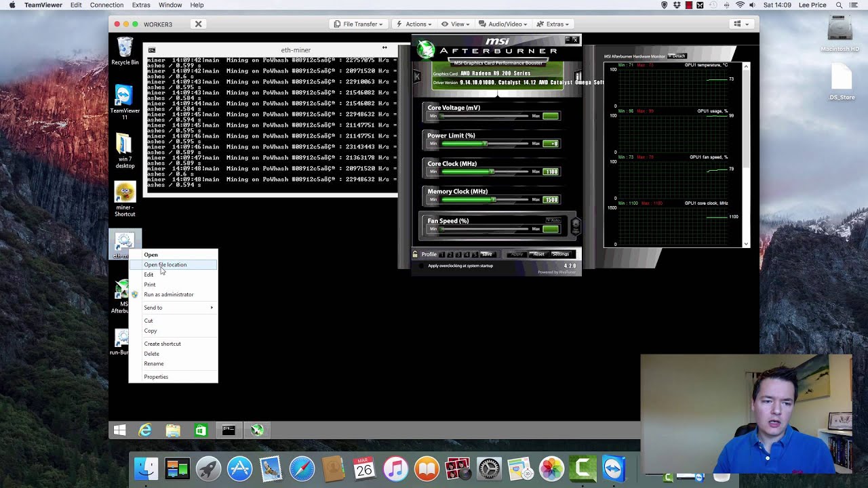Open the File Transfer dropdown

click(358, 24)
